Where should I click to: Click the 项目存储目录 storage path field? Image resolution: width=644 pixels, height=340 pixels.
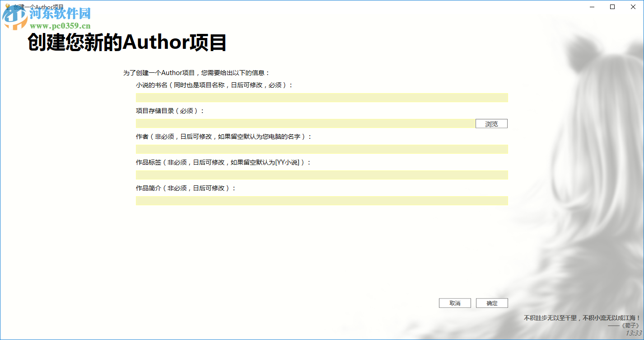point(303,123)
